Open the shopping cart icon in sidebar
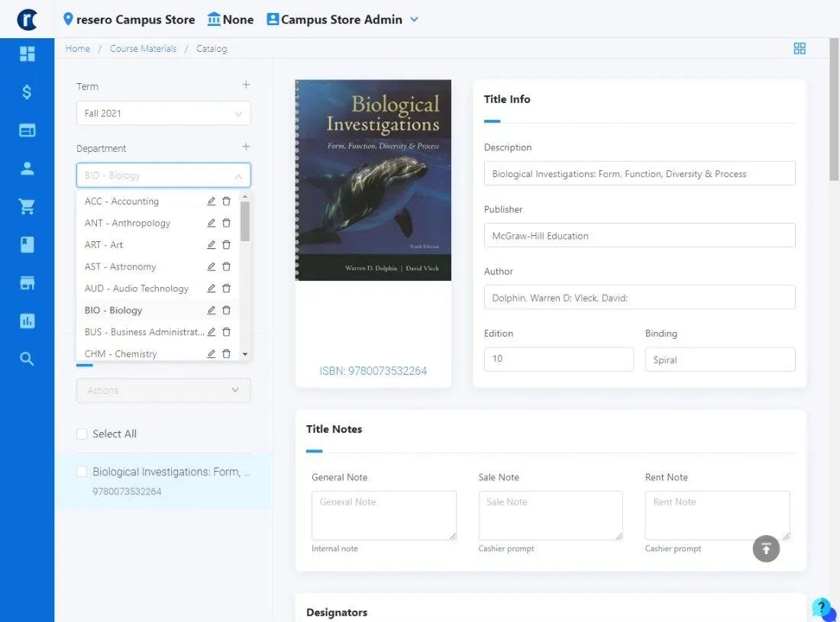The height and width of the screenshot is (622, 840). (25, 206)
